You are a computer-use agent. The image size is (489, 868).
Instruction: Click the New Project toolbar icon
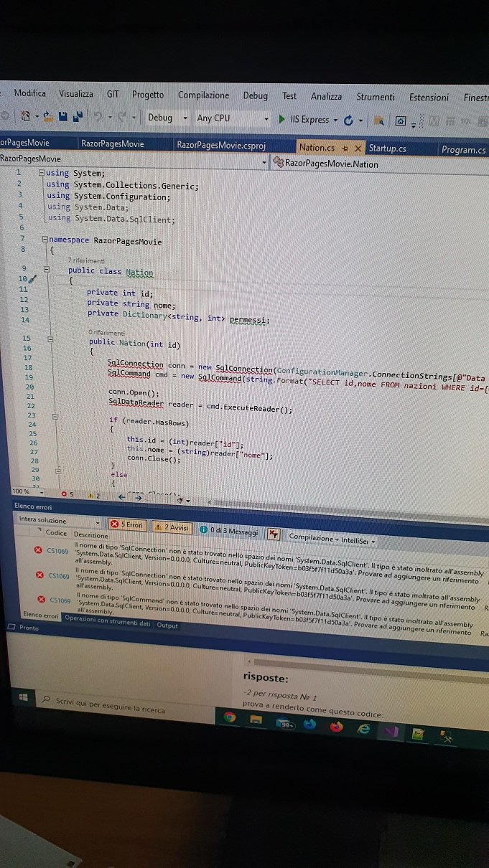27,115
